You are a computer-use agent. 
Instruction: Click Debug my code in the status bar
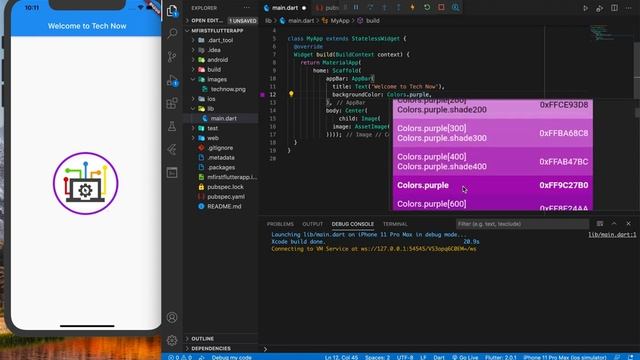(231, 357)
